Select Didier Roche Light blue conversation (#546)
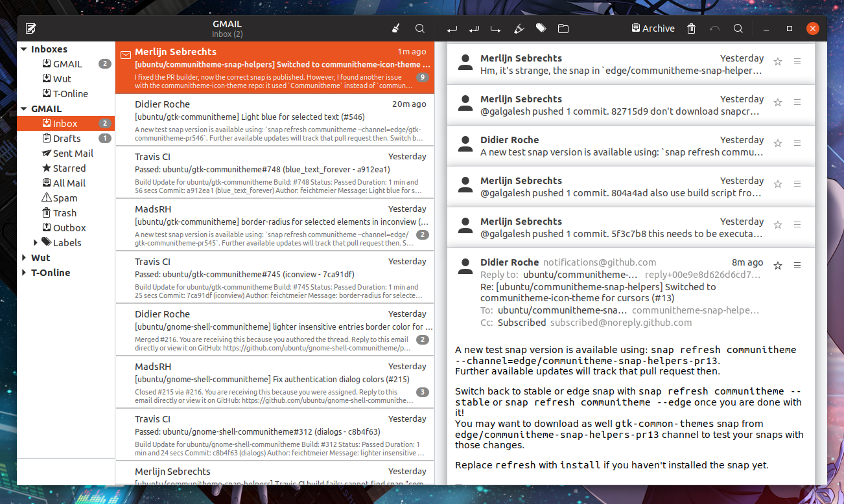This screenshot has height=504, width=844. point(274,120)
